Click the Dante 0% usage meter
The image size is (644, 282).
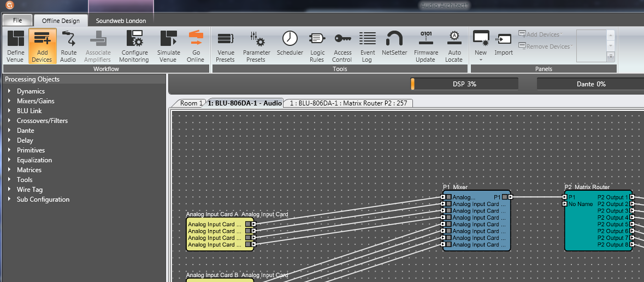coord(590,84)
